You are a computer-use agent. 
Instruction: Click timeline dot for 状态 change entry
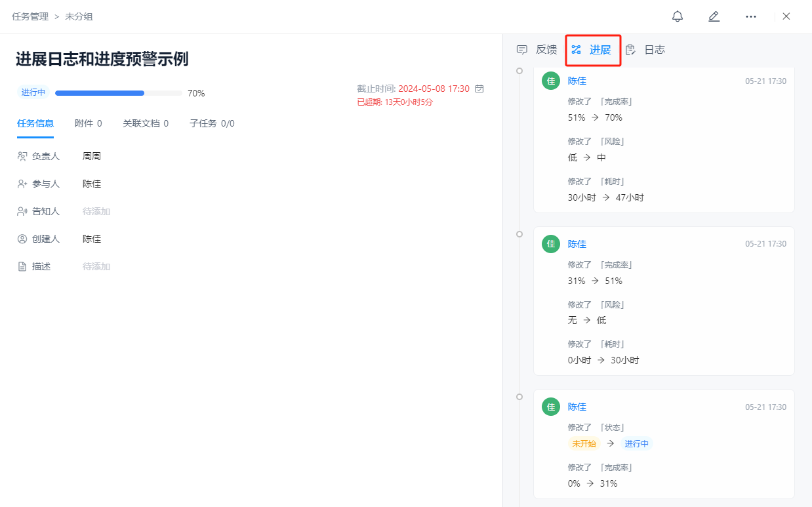coord(519,397)
